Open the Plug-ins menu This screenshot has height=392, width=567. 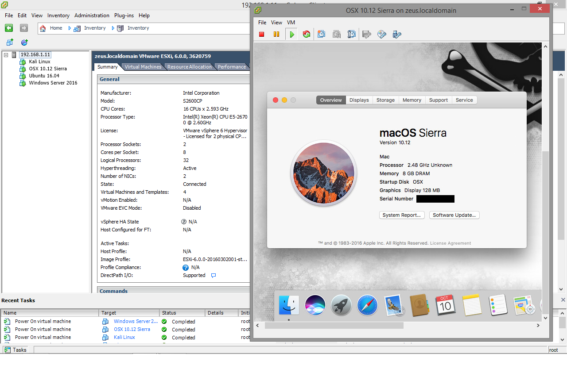[124, 15]
